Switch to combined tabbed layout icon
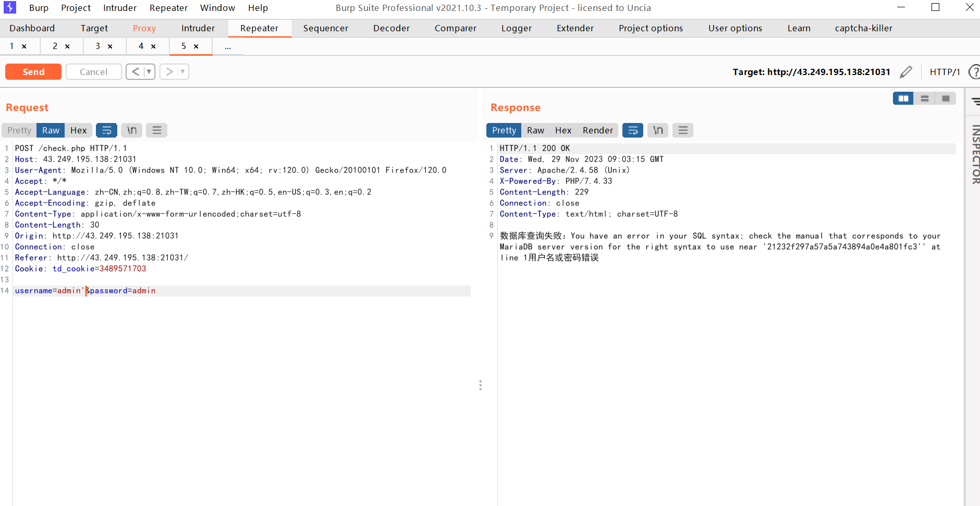 tap(946, 98)
